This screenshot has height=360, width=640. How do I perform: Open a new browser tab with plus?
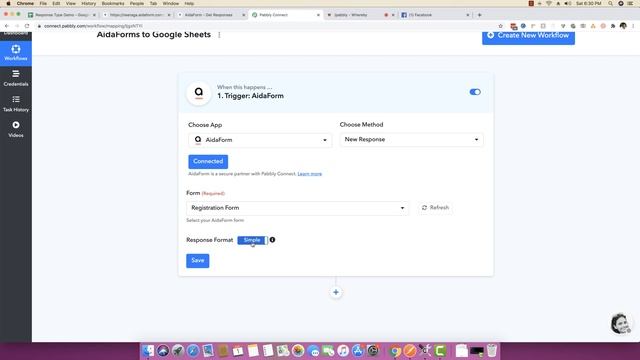(479, 15)
